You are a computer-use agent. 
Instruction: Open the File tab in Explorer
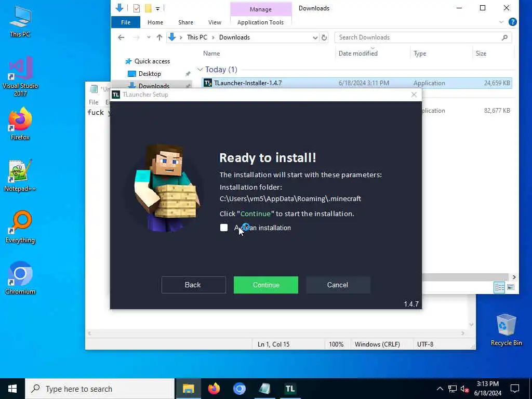click(x=126, y=22)
